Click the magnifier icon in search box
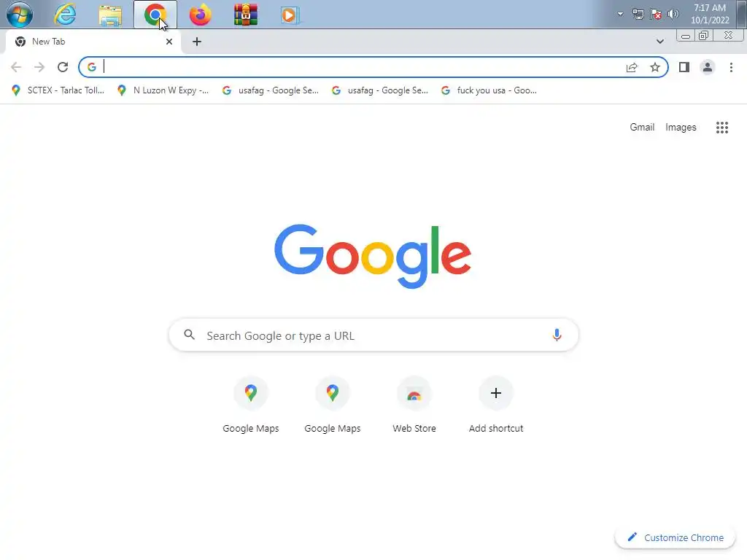Image resolution: width=747 pixels, height=560 pixels. point(189,335)
